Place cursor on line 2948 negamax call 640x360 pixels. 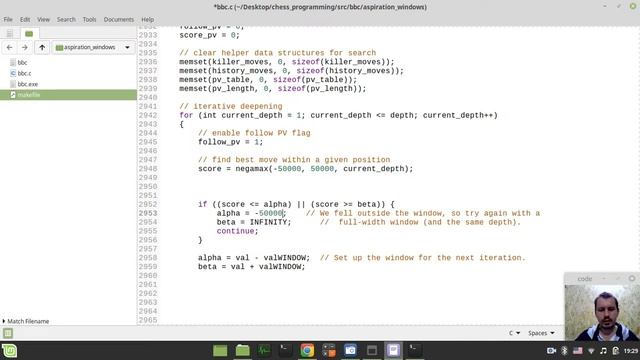[x=305, y=169]
